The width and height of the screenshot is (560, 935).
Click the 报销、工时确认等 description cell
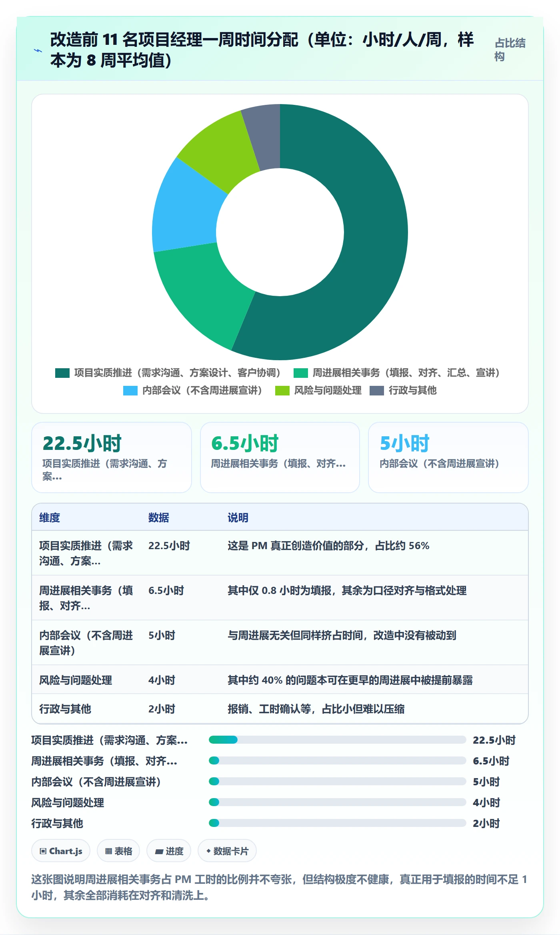coord(316,709)
